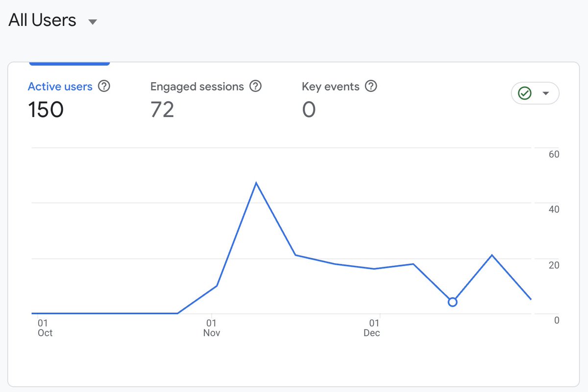
Task: Click help icon next to Key events
Action: [371, 86]
